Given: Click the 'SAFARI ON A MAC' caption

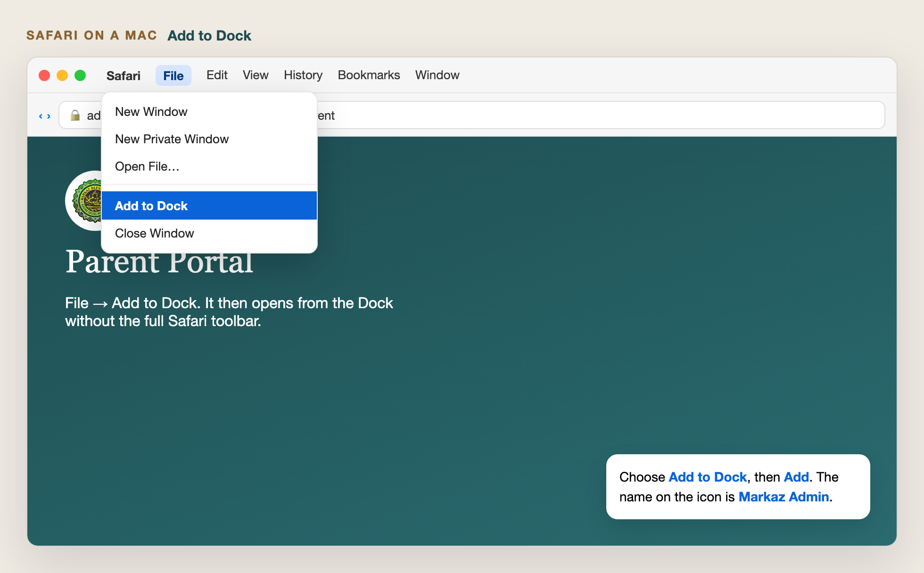Looking at the screenshot, I should [x=91, y=35].
